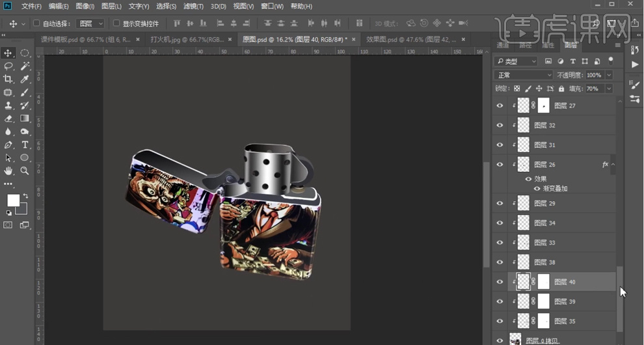
Task: Select the Eyedropper tool
Action: (25, 79)
